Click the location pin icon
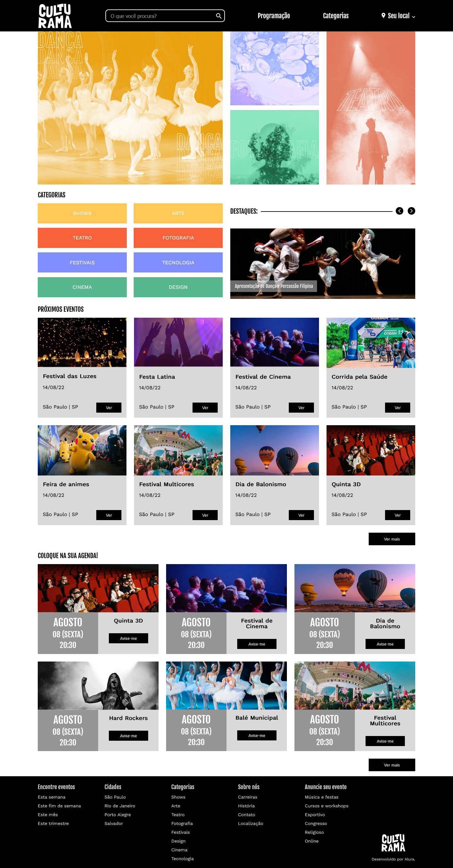This screenshot has height=868, width=453. click(x=383, y=15)
